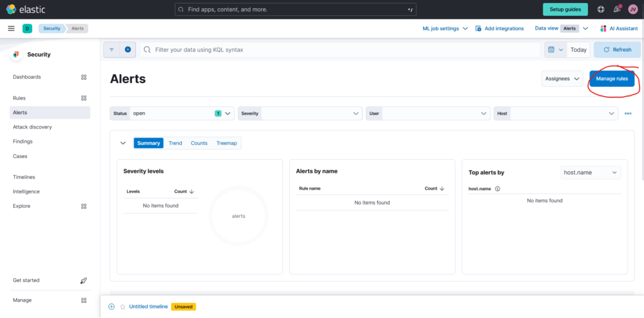Click the filter options icon beside the query bar
Image resolution: width=644 pixels, height=318 pixels.
coord(111,49)
